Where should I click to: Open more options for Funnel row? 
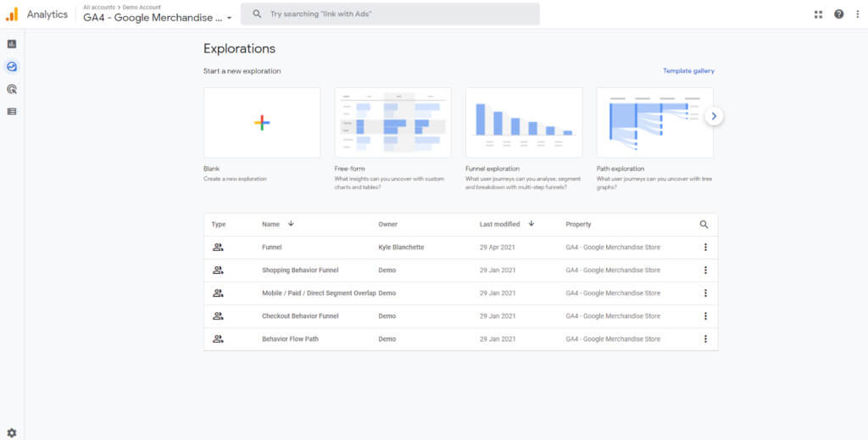[x=705, y=247]
